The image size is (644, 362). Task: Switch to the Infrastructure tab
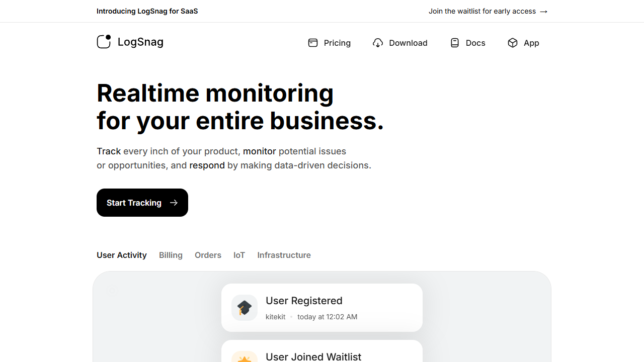[284, 255]
